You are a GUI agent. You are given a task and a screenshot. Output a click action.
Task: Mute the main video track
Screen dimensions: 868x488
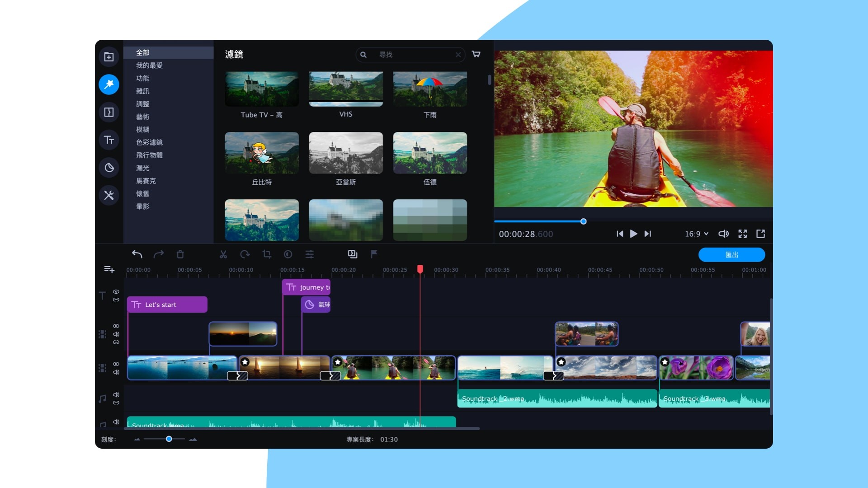coord(116,372)
